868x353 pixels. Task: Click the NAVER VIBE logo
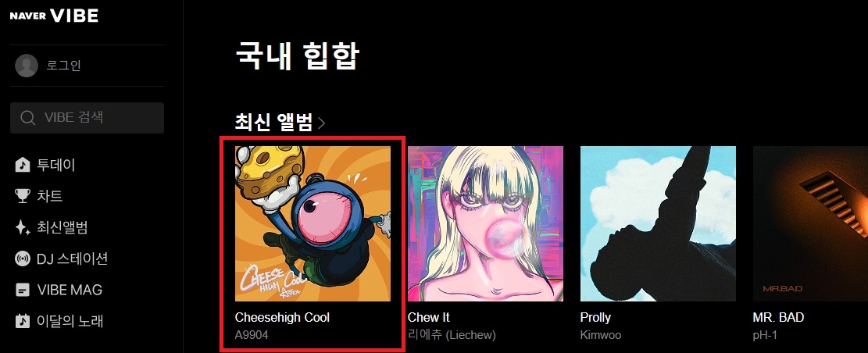pyautogui.click(x=54, y=16)
